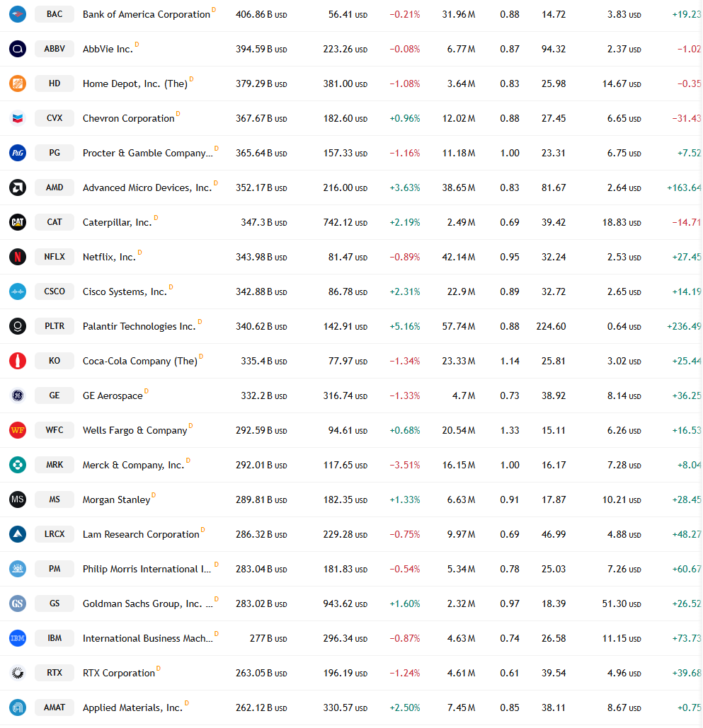
Task: Open Morgan Stanley company link
Action: (x=117, y=500)
